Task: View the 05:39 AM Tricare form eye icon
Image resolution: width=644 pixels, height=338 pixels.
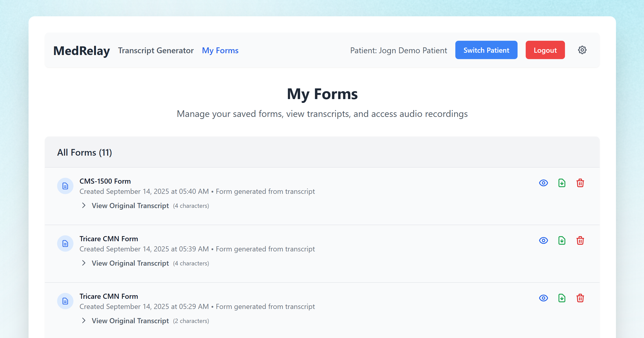Action: coord(543,240)
